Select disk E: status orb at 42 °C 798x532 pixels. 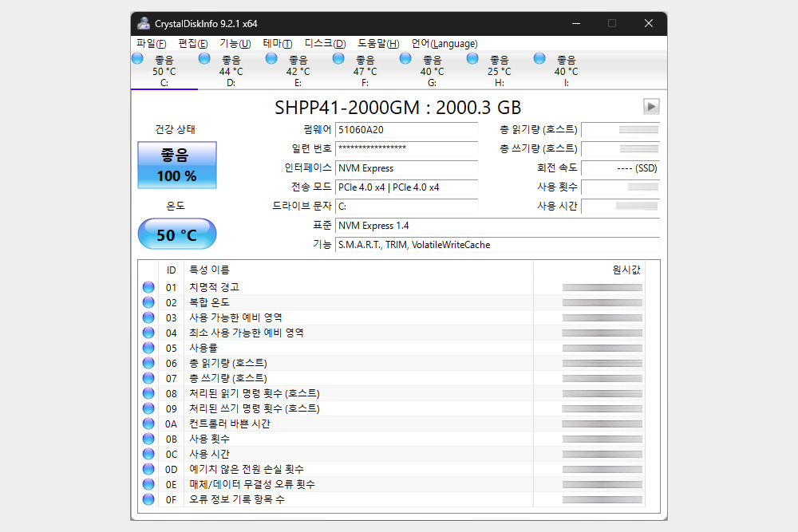click(272, 58)
